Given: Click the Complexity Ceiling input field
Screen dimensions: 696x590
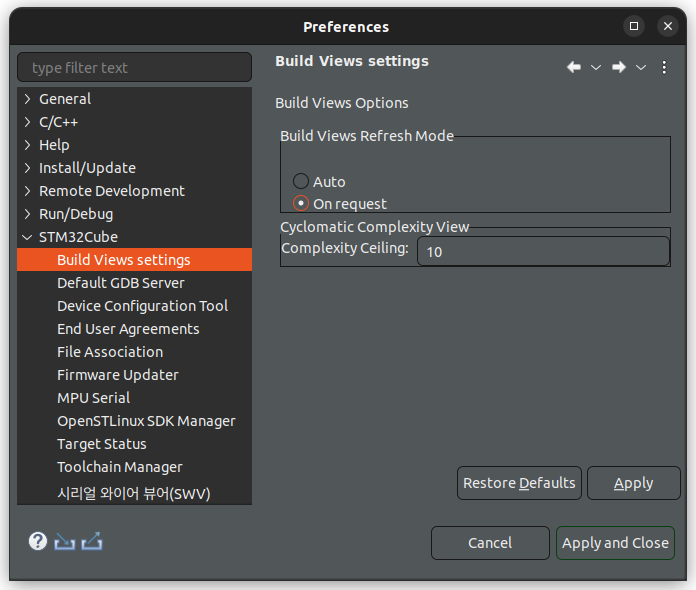Looking at the screenshot, I should coord(543,251).
